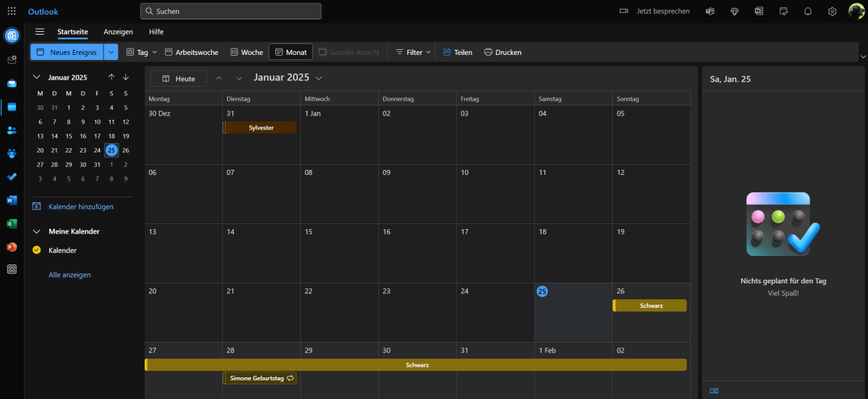Expand the ribbon with the chevron at right
Screen dimensions: 868x399
(x=862, y=56)
